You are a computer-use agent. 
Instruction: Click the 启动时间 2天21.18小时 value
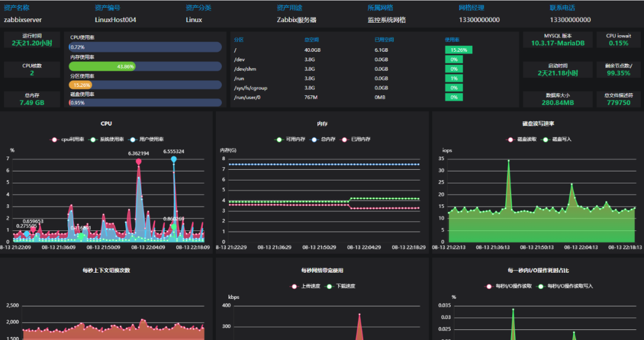coord(558,73)
